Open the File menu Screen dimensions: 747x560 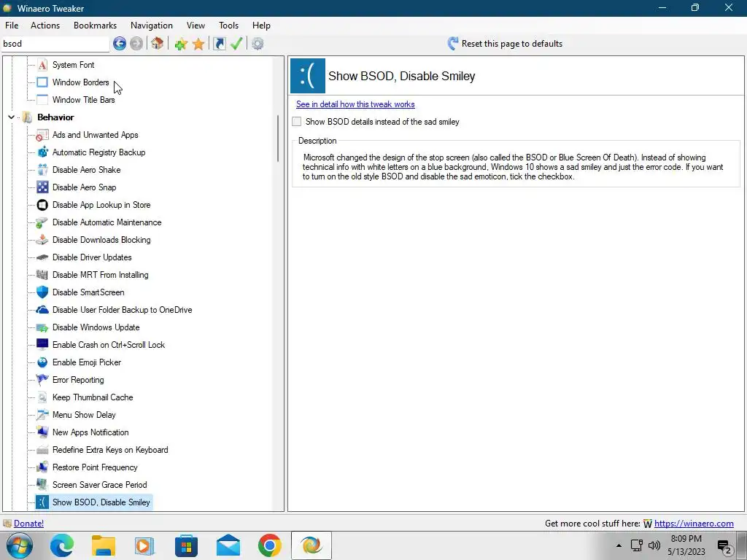click(x=12, y=26)
